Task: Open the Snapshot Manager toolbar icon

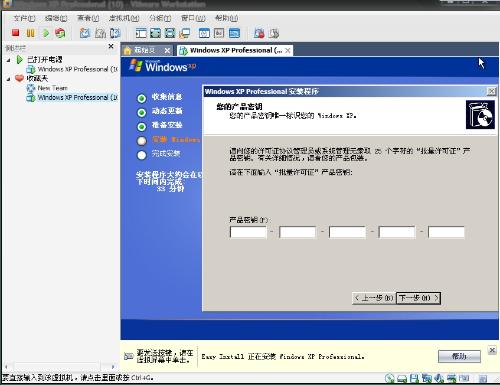Action: tap(115, 33)
